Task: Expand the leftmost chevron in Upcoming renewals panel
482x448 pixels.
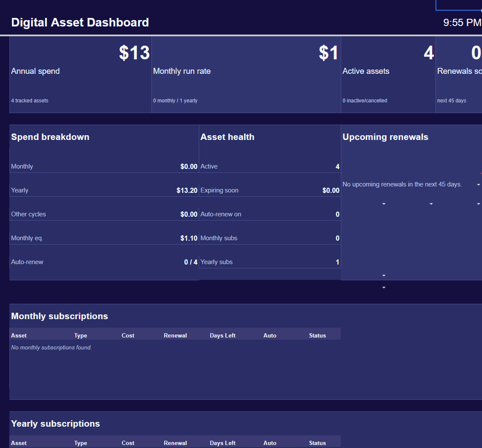Action: pos(383,204)
